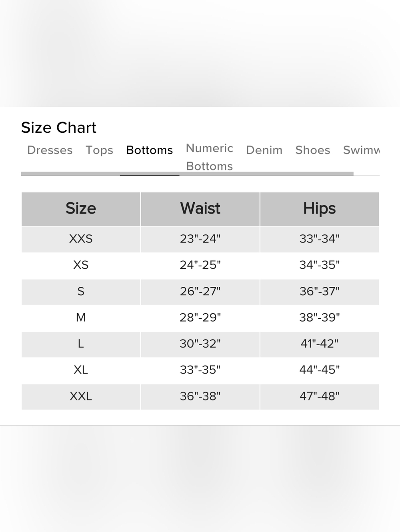This screenshot has width=400, height=532.
Task: Click the Size column header
Action: pos(81,209)
